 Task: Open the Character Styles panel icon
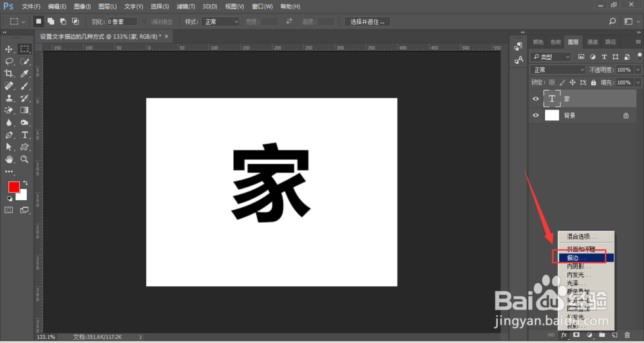pos(518,60)
